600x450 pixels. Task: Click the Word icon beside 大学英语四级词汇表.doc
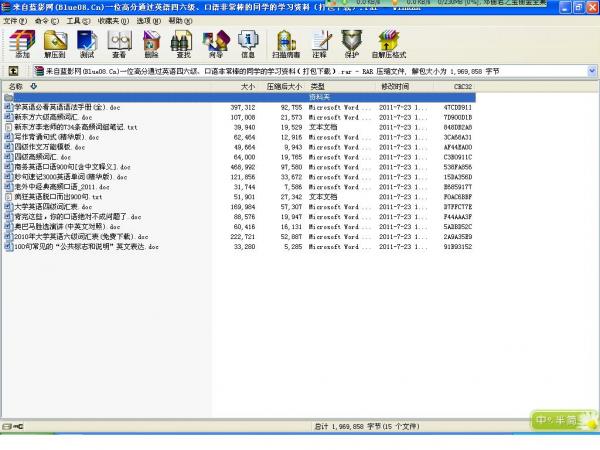(8, 207)
